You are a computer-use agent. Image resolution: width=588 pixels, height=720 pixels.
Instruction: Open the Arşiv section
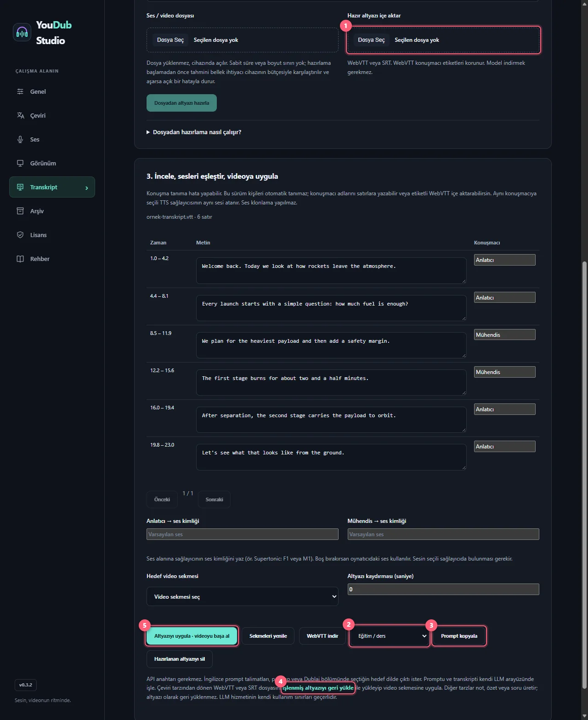click(52, 211)
